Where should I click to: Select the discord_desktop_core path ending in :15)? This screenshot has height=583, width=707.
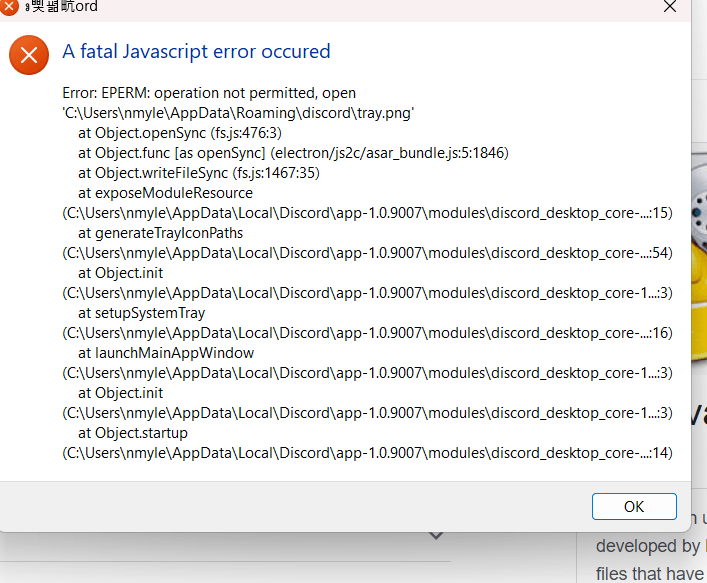coord(367,213)
